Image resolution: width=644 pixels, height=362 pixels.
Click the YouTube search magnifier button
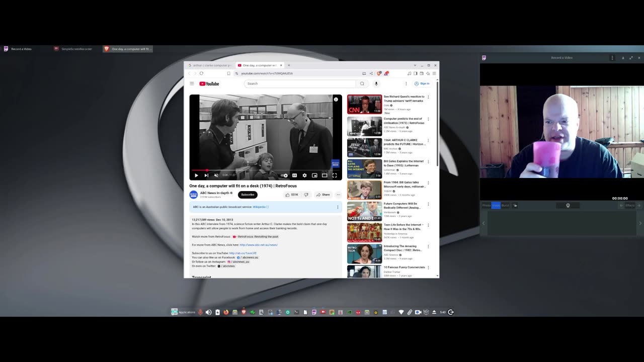pos(362,83)
